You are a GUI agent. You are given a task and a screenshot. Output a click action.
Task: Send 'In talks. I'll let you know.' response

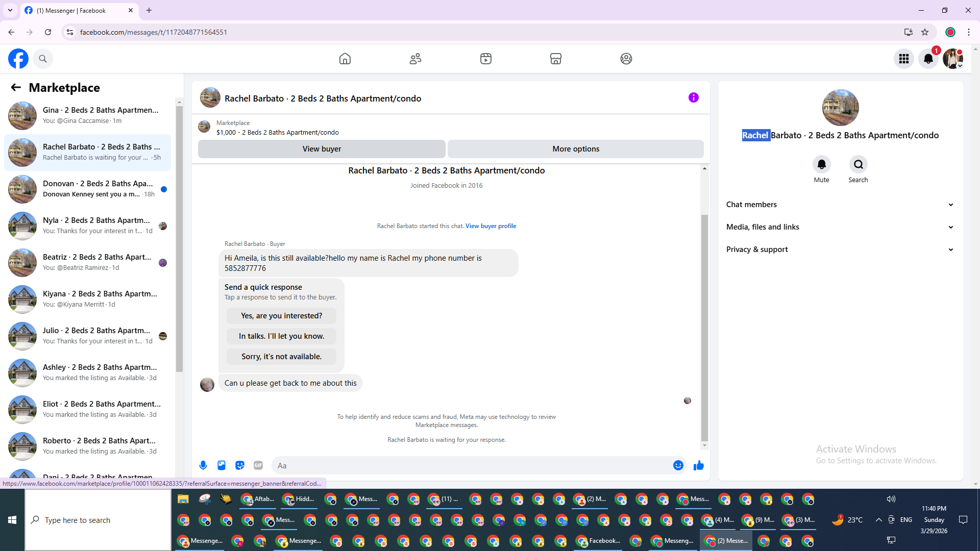[281, 336]
